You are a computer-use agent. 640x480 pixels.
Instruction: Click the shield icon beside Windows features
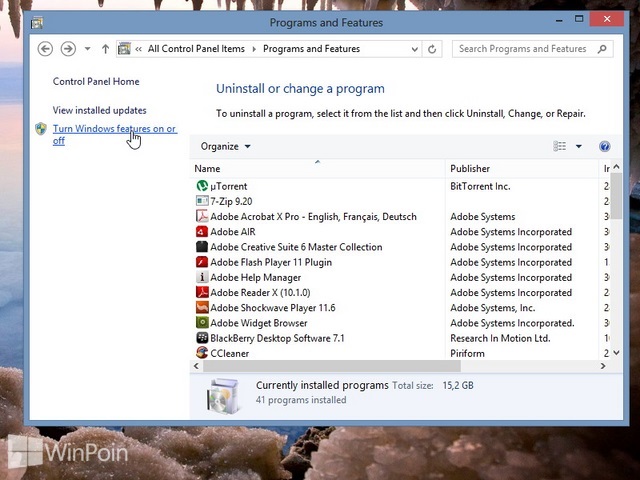41,129
